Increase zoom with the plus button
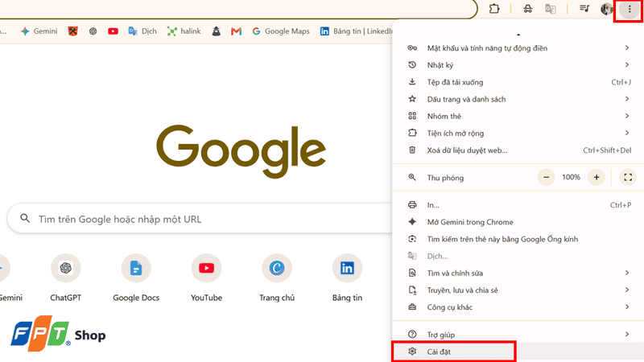Screen dimensions: 644x362 click(597, 177)
